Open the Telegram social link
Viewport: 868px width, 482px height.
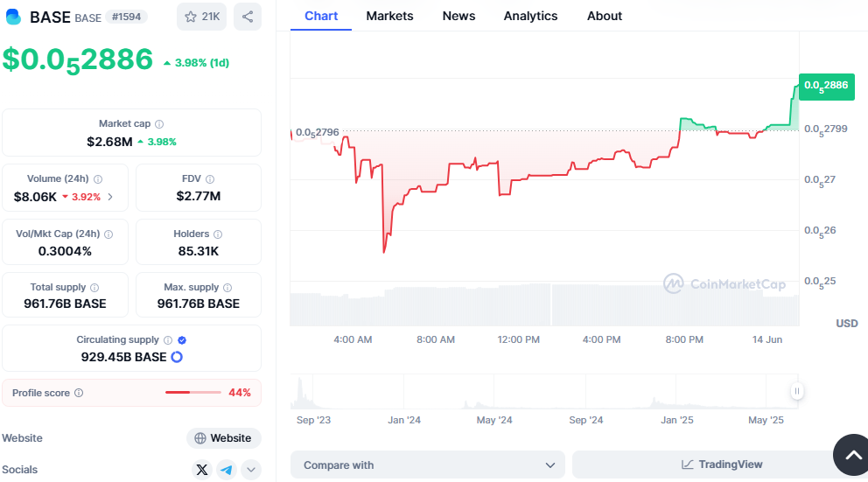[x=227, y=470]
